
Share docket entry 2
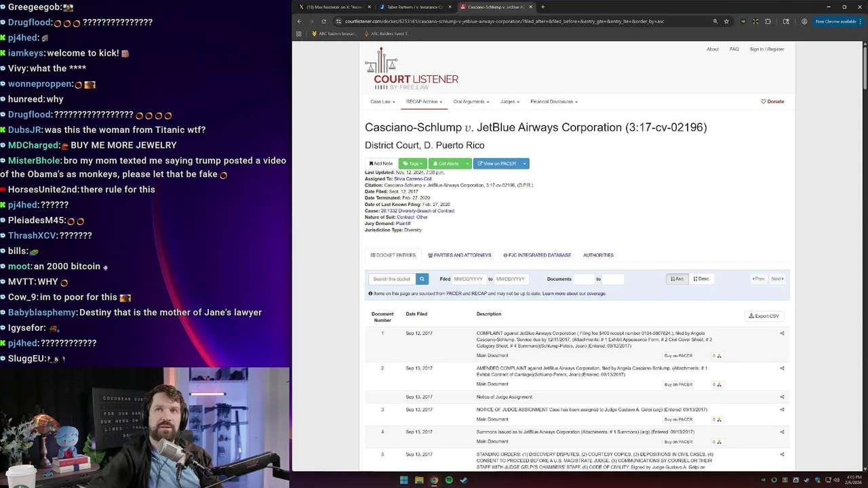click(782, 368)
